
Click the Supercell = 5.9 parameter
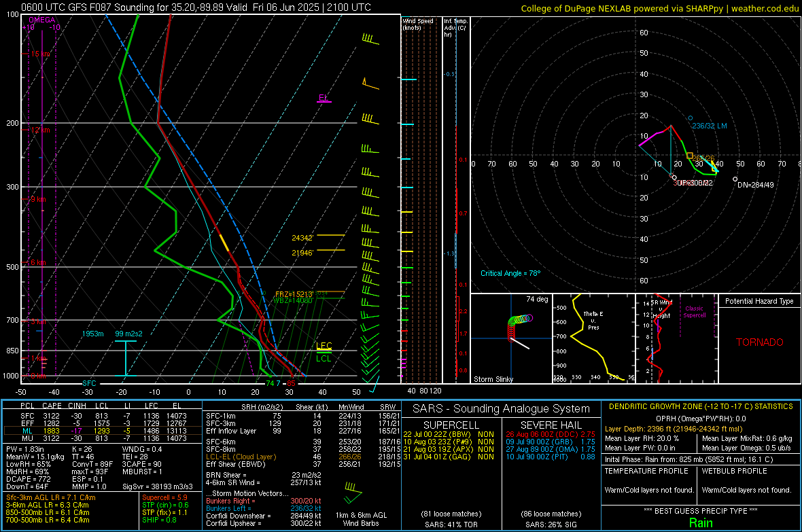click(x=164, y=497)
